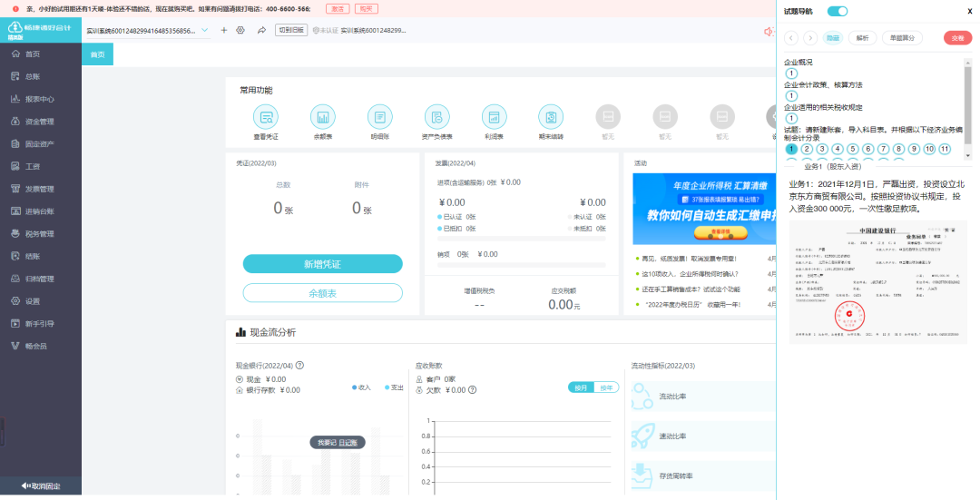Screen dimensions: 980x500
Task: Collapse sidebar via 取消固定
Action: (x=41, y=486)
